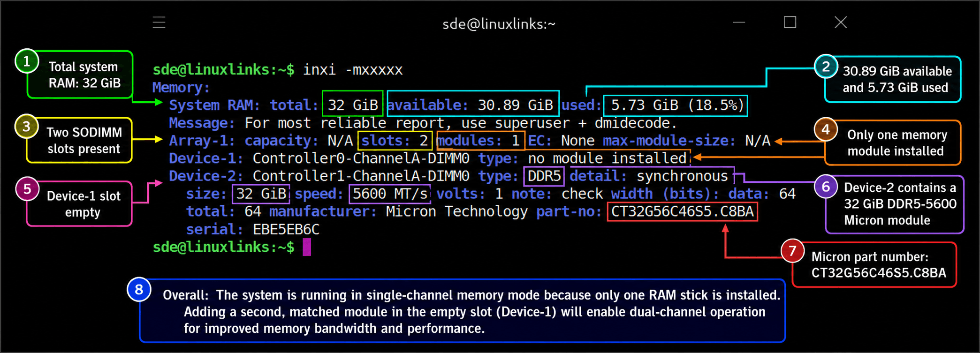
Task: Click 'Controller0-ChannelA-DIMM0' text
Action: click(361, 158)
